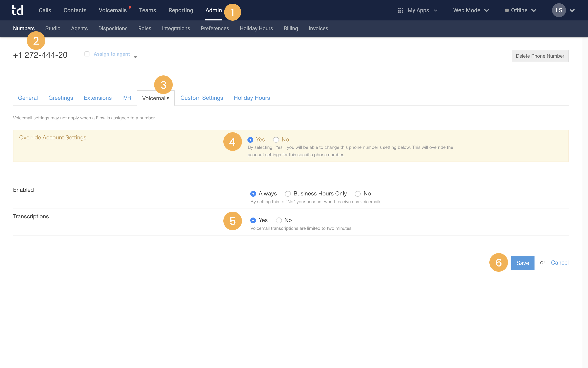Select the Voicemails settings tab
This screenshot has height=368, width=588.
tap(156, 98)
